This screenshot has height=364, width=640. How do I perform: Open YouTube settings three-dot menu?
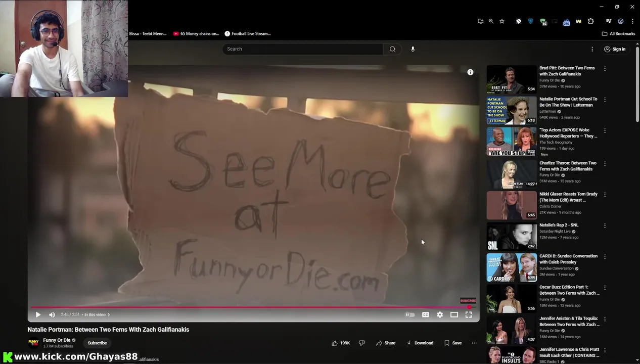point(592,49)
